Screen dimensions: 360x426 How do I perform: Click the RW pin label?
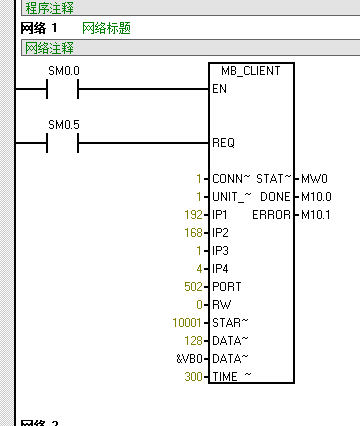[x=221, y=305]
